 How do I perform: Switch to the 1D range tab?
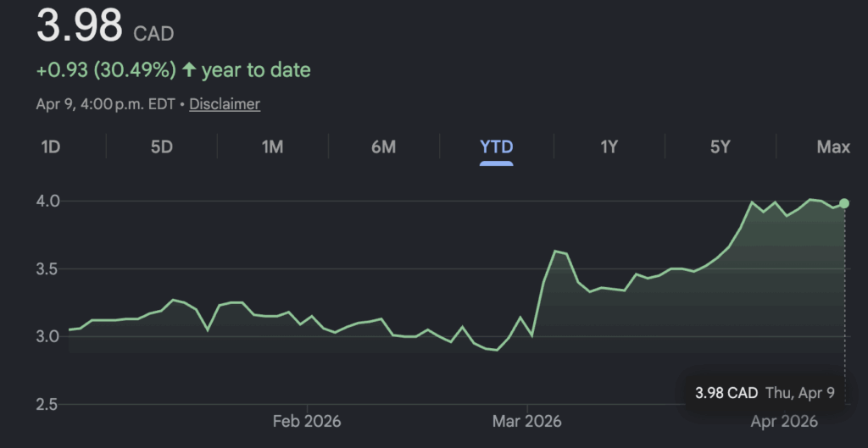pos(51,147)
